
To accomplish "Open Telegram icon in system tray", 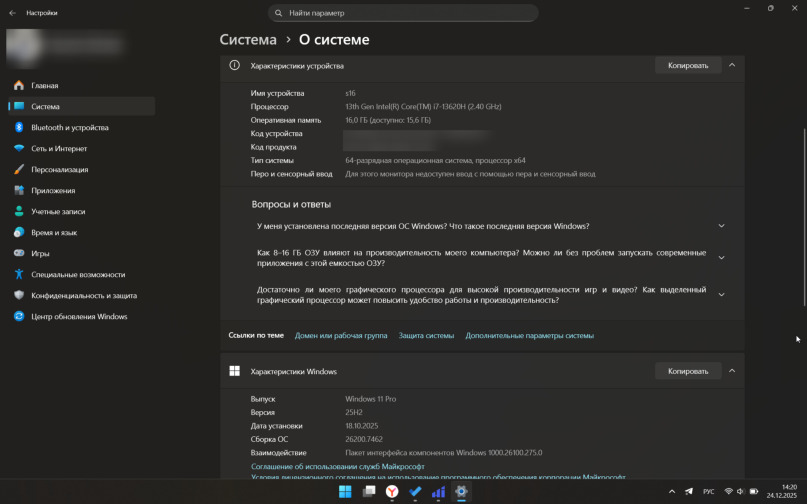I will tap(689, 492).
